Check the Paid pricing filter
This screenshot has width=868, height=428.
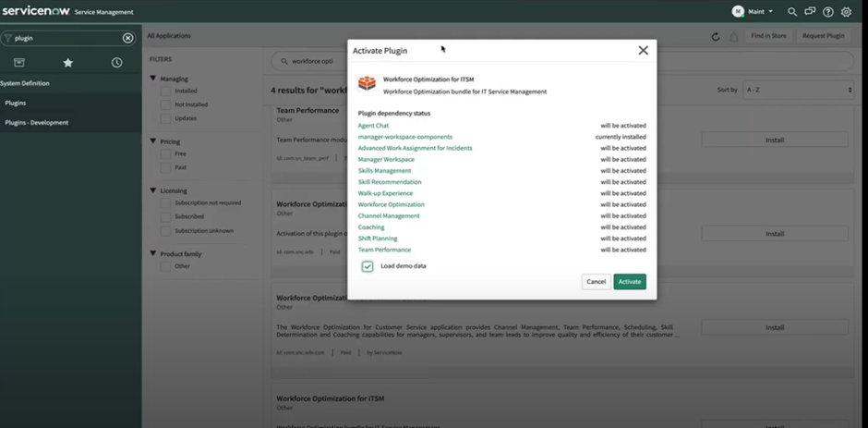click(165, 167)
